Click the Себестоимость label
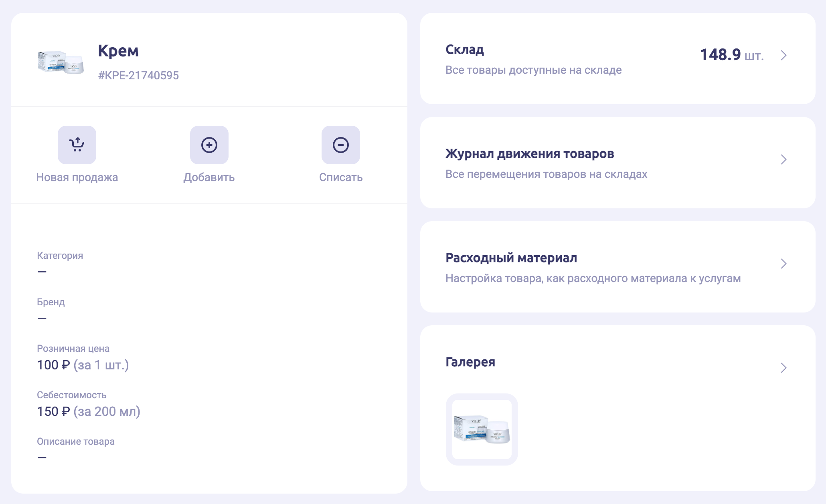 [72, 395]
